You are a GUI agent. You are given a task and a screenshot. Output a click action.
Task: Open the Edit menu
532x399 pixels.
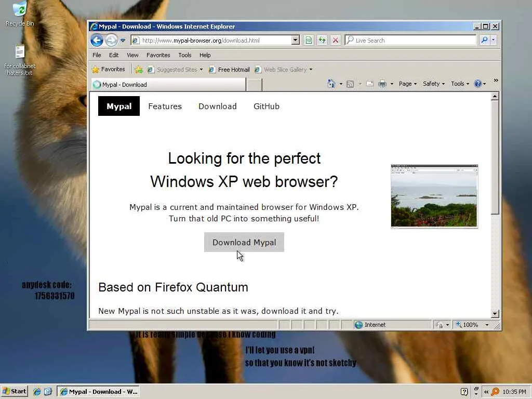(x=114, y=55)
